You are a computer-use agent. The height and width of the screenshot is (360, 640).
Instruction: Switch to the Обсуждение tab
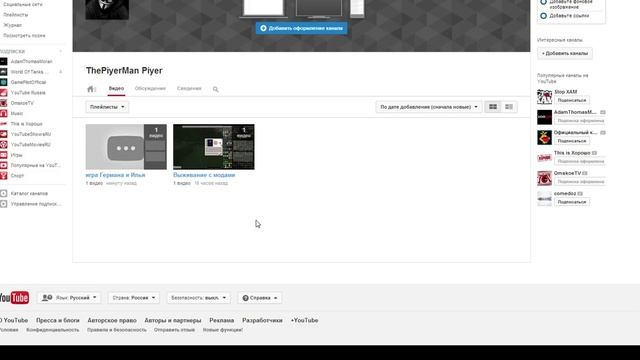pos(150,89)
